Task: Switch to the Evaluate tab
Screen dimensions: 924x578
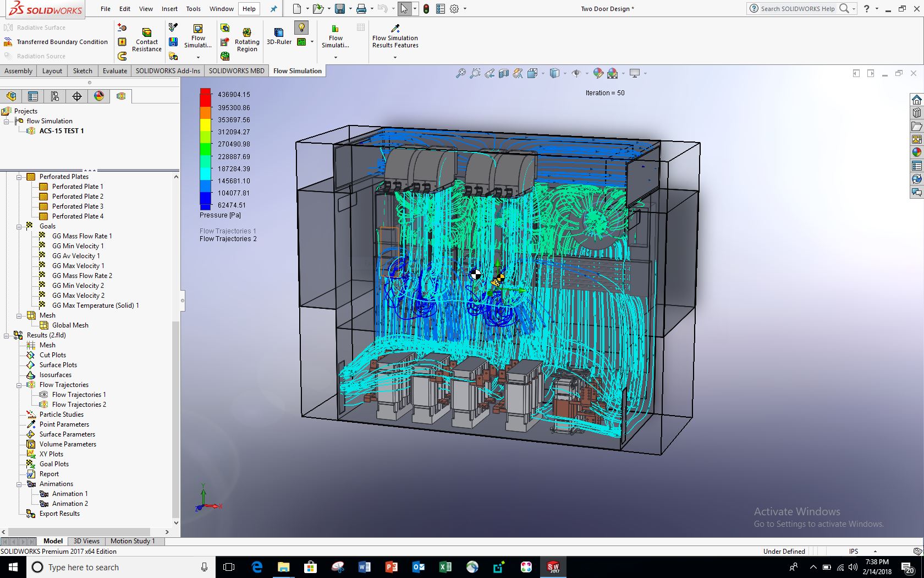Action: click(x=115, y=71)
